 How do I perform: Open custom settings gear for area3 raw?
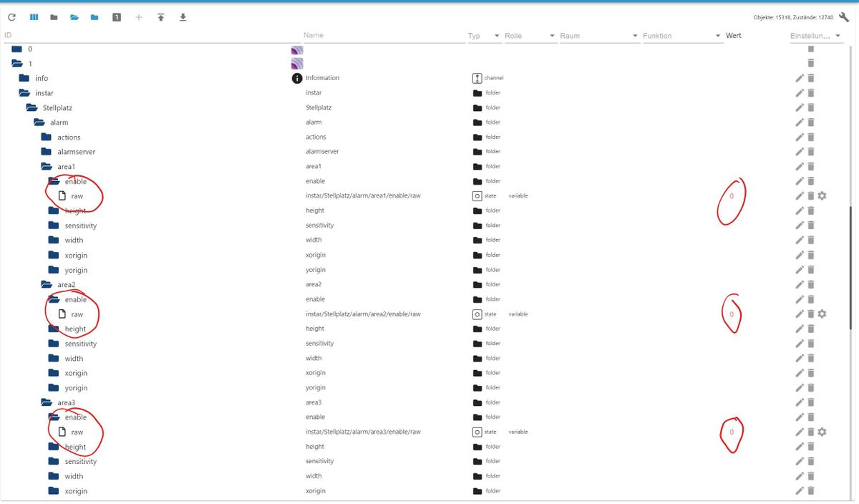pyautogui.click(x=822, y=432)
